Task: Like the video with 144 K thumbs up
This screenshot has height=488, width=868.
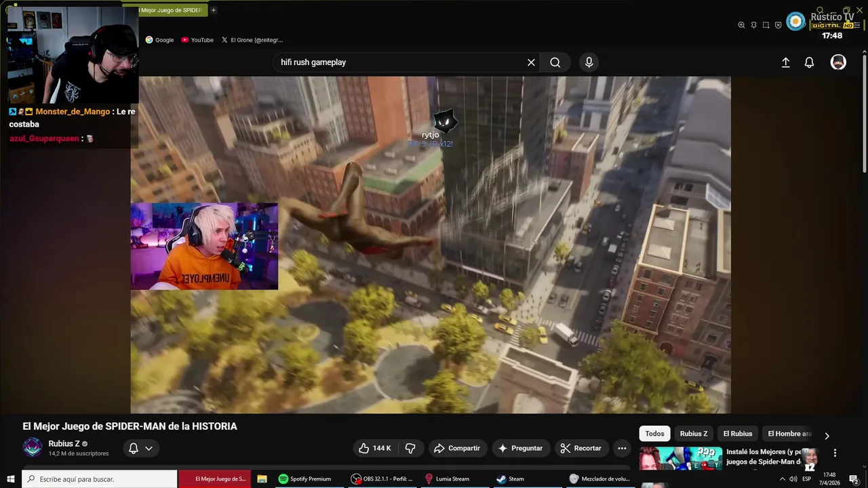Action: click(x=374, y=448)
